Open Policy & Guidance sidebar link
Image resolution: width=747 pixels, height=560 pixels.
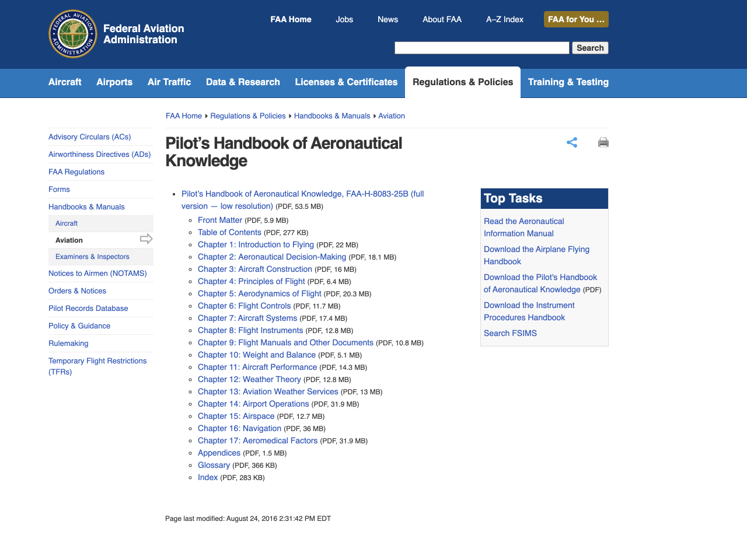pyautogui.click(x=79, y=326)
